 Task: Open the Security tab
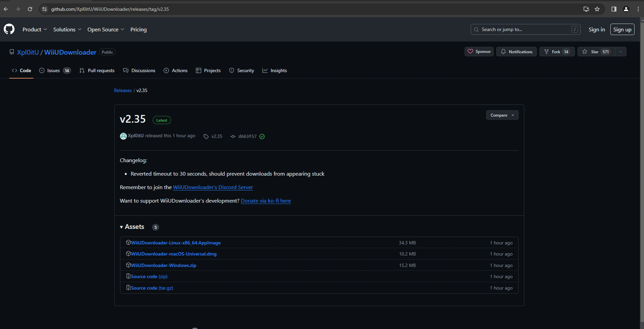coord(242,70)
